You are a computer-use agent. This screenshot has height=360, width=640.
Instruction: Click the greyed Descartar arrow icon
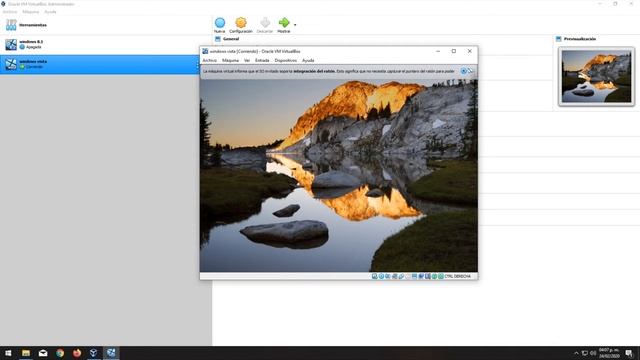(265, 22)
